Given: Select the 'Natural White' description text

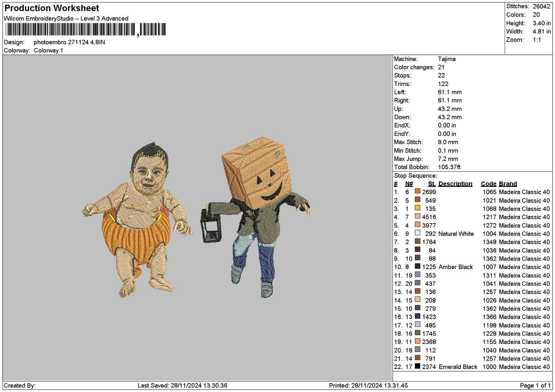Looking at the screenshot, I should pos(456,234).
